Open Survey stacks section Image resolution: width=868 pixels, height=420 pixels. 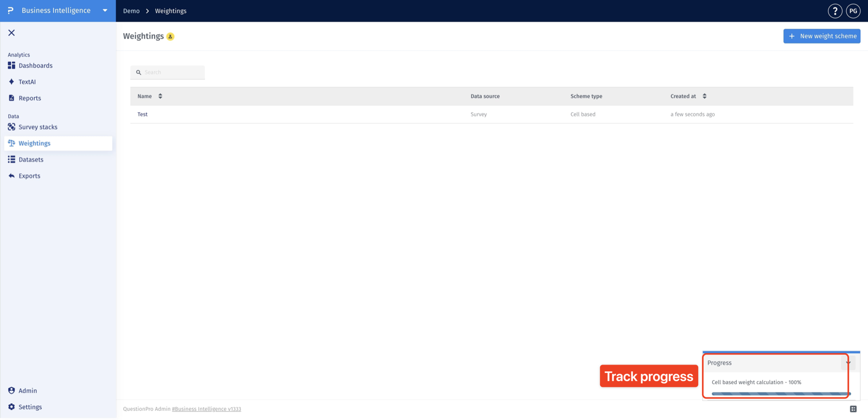click(38, 127)
